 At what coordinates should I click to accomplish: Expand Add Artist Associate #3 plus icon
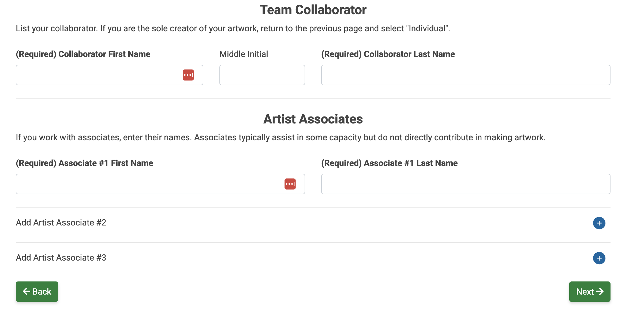click(599, 258)
